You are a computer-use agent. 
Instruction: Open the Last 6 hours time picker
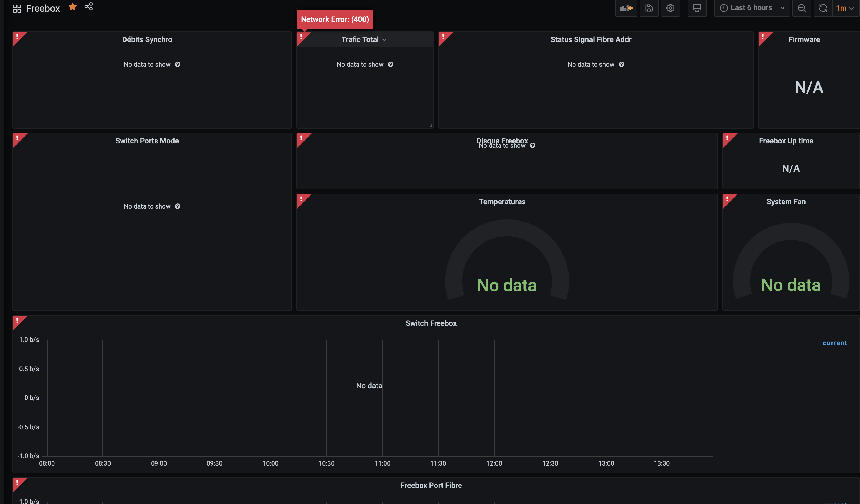tap(751, 8)
